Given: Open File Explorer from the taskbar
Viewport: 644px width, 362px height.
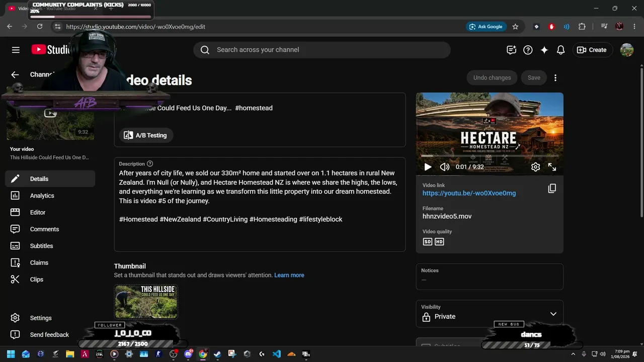Looking at the screenshot, I should coord(70,354).
